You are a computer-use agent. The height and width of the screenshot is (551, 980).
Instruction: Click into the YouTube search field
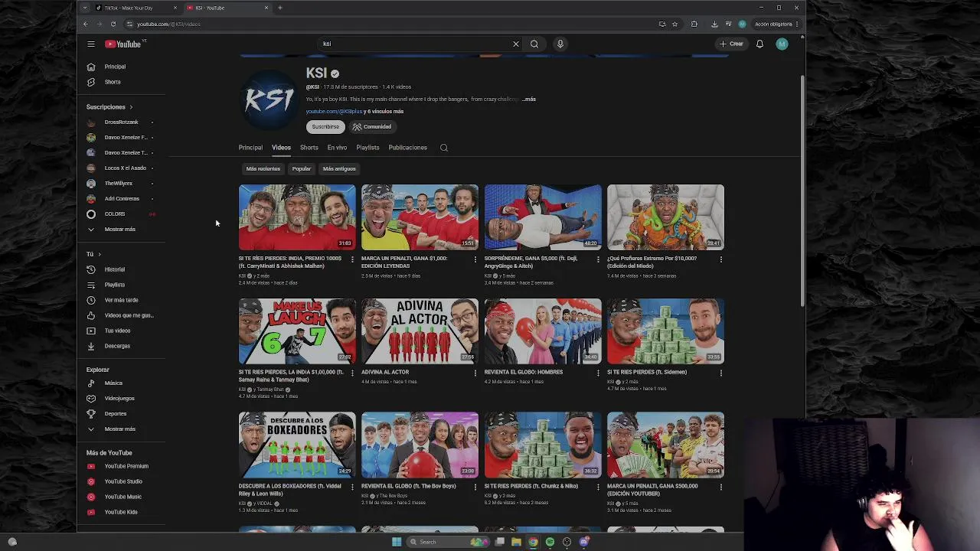pos(413,44)
